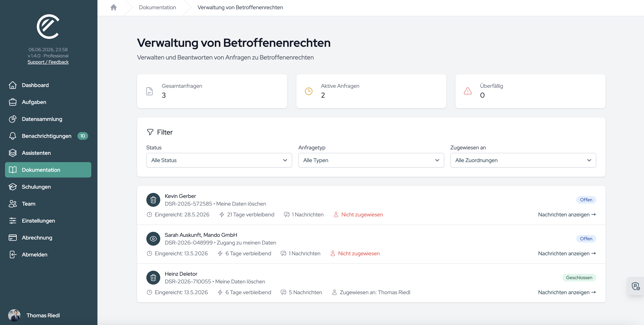Click the notifications badge showing 10
644x325 pixels.
coord(83,136)
